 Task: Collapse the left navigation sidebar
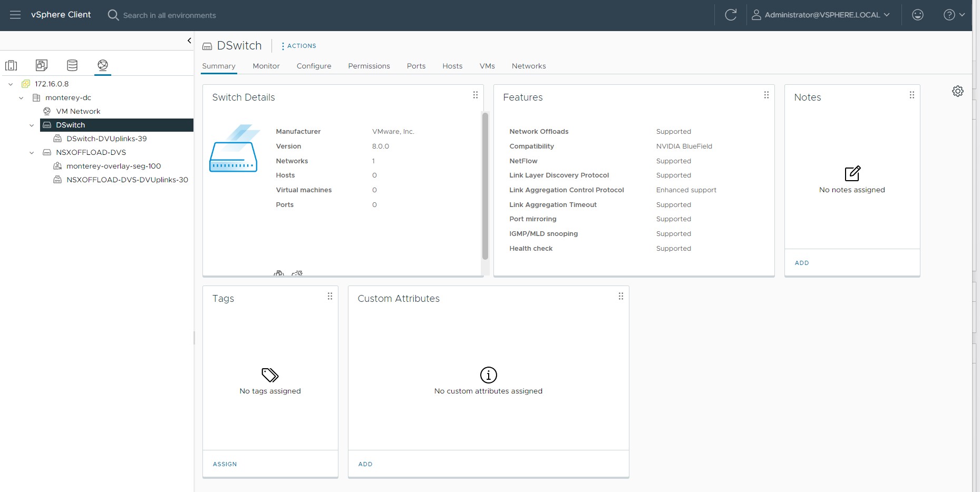tap(189, 41)
